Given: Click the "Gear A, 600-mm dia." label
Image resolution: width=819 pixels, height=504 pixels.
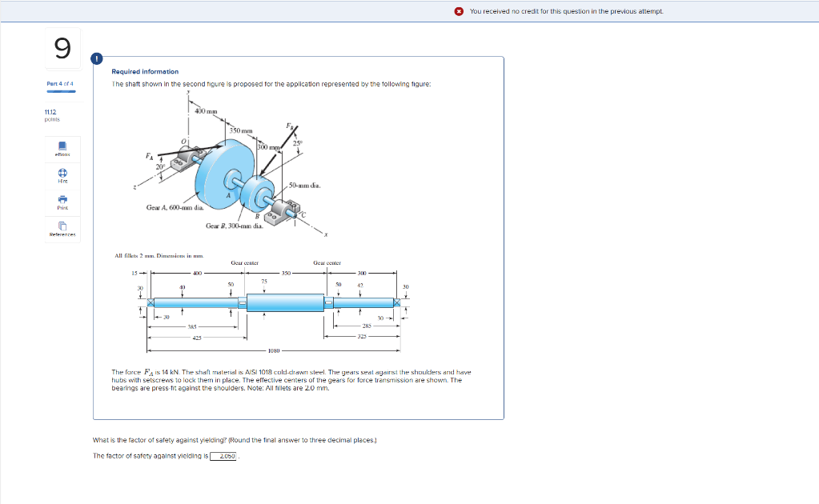Looking at the screenshot, I should [175, 208].
